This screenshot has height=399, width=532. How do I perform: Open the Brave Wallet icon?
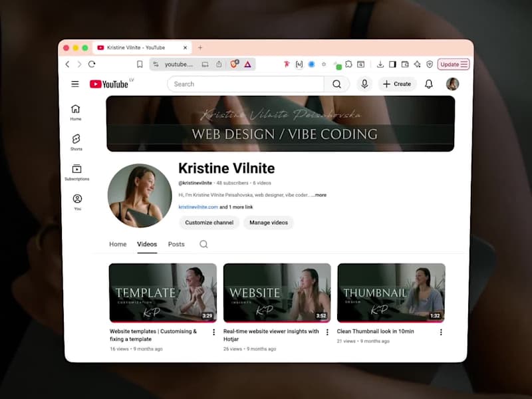pos(405,64)
